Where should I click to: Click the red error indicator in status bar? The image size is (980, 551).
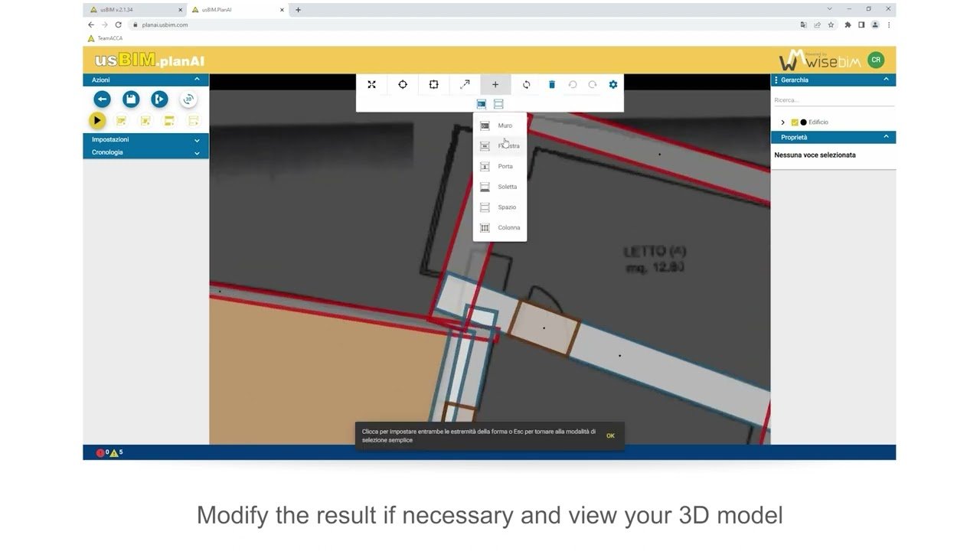point(102,453)
